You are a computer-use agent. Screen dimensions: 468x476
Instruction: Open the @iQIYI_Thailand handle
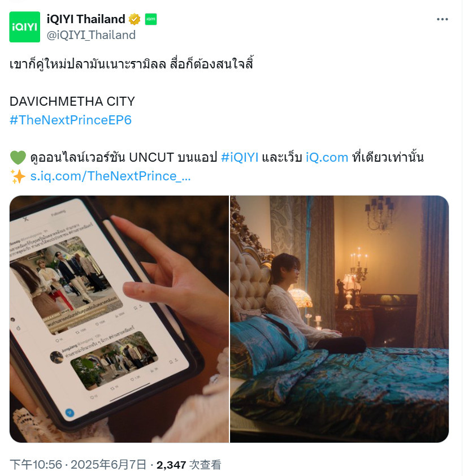tap(91, 35)
